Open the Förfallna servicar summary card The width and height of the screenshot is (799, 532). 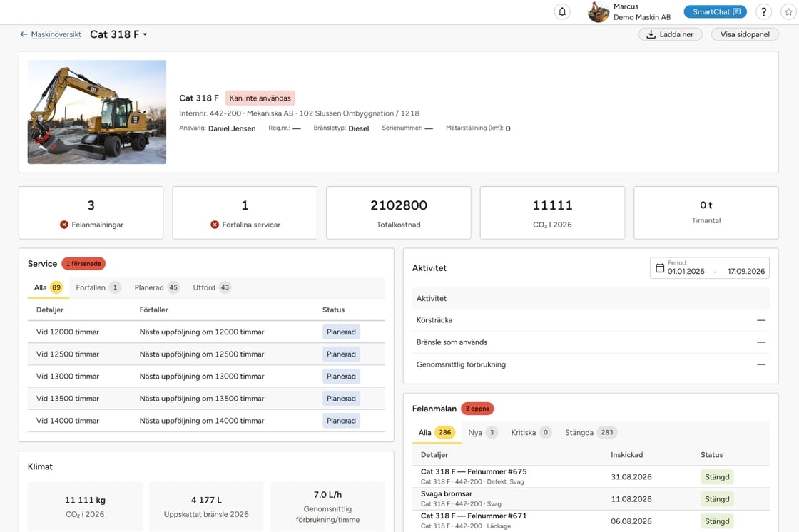(245, 213)
